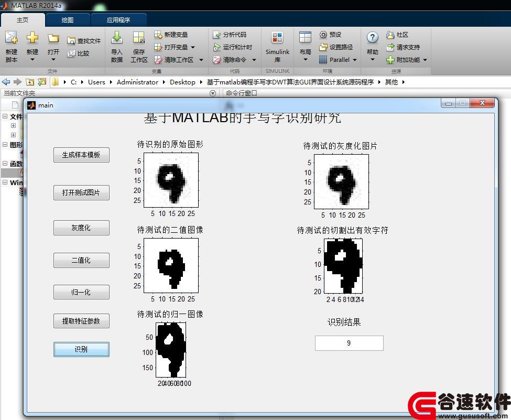The height and width of the screenshot is (420, 511).
Task: Expand Clear Workspace (清除工作区) dropdown arrow
Action: pos(201,60)
